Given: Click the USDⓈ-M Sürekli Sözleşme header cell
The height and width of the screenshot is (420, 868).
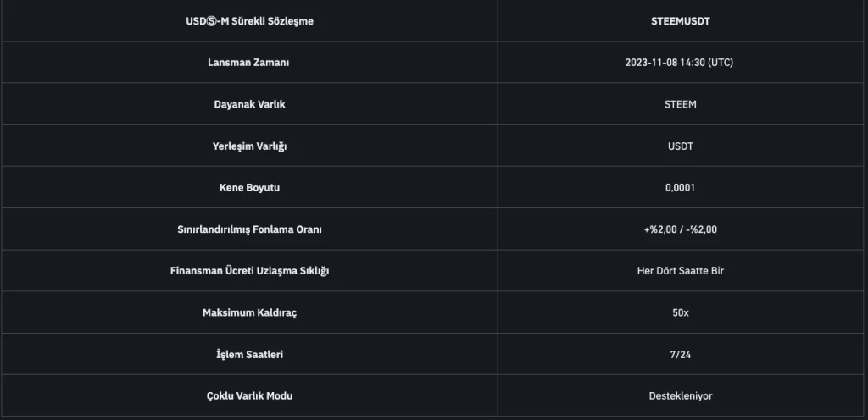Looking at the screenshot, I should [x=249, y=21].
